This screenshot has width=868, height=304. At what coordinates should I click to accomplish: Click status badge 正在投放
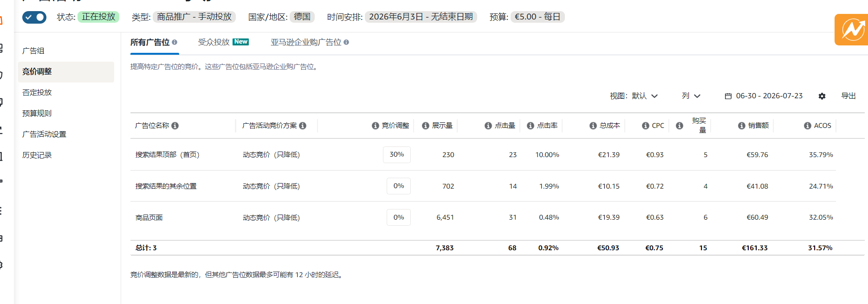point(98,17)
